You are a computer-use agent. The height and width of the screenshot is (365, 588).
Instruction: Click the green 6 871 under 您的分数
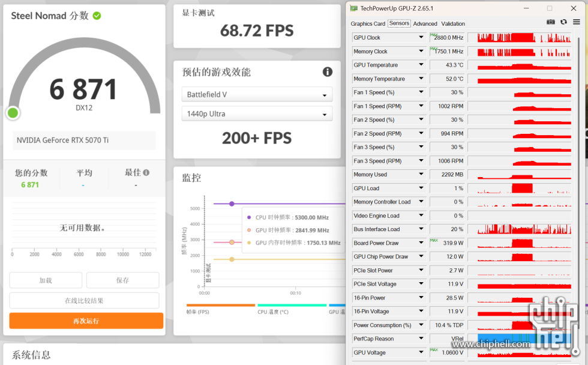pyautogui.click(x=30, y=184)
